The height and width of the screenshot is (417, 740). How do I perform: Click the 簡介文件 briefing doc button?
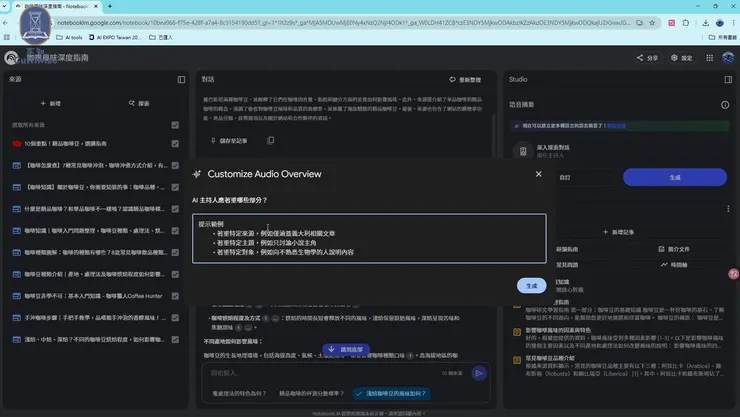pos(673,249)
